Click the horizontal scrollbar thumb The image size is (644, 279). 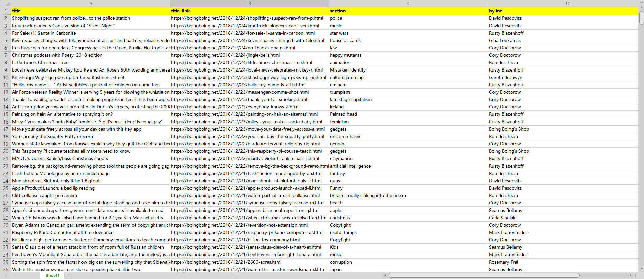(484, 275)
